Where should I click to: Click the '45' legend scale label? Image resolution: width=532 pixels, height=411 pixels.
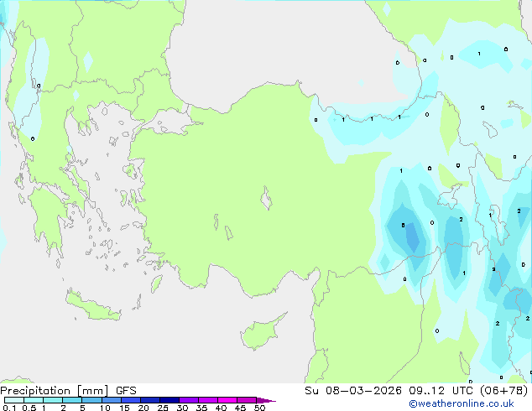pyautogui.click(x=240, y=408)
